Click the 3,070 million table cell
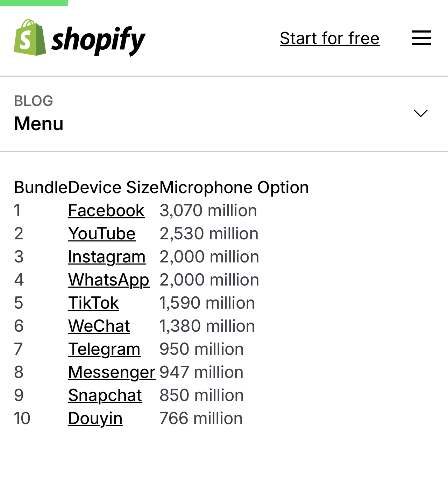The image size is (448, 478). tap(208, 211)
